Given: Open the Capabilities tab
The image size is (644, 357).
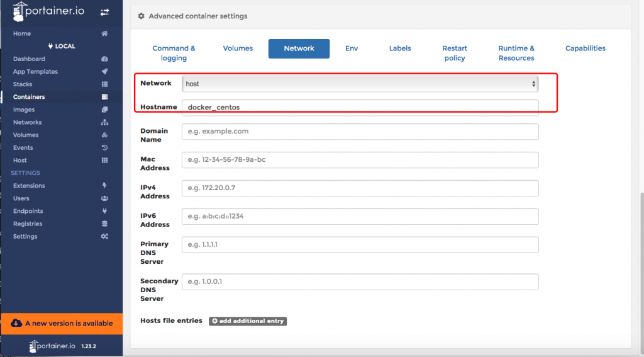Looking at the screenshot, I should [585, 48].
